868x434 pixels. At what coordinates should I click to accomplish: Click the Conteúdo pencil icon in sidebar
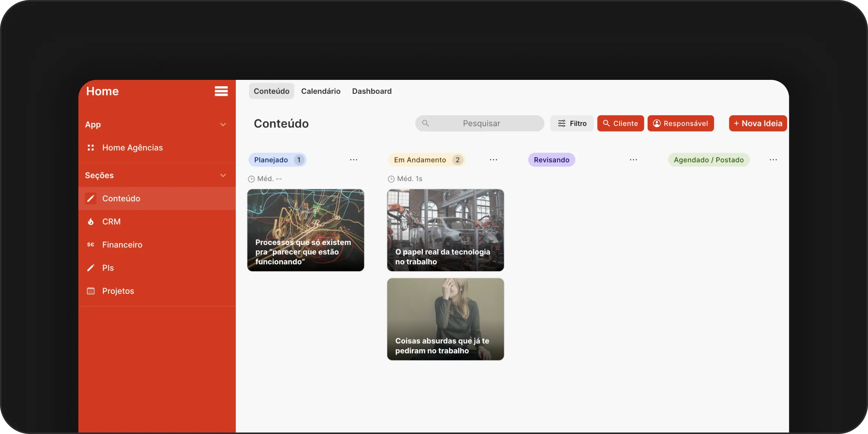(90, 199)
